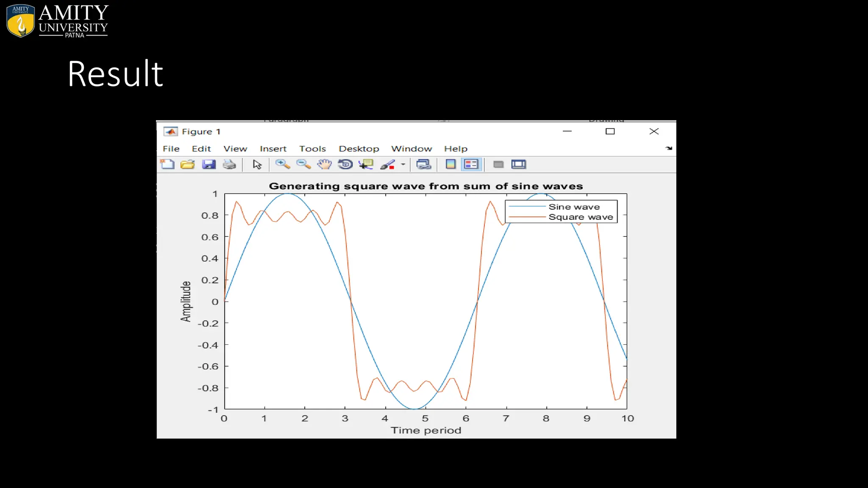Open file using the folder icon
The width and height of the screenshot is (868, 488).
187,164
